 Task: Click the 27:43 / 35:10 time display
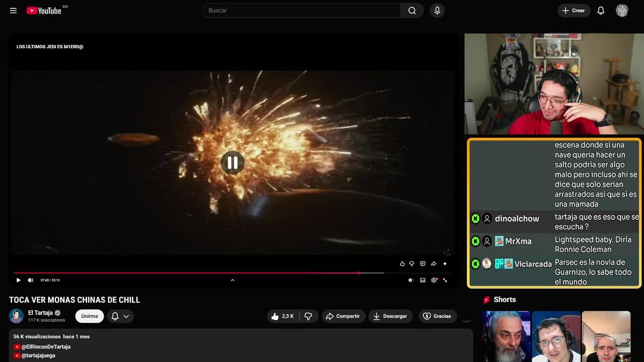point(50,280)
